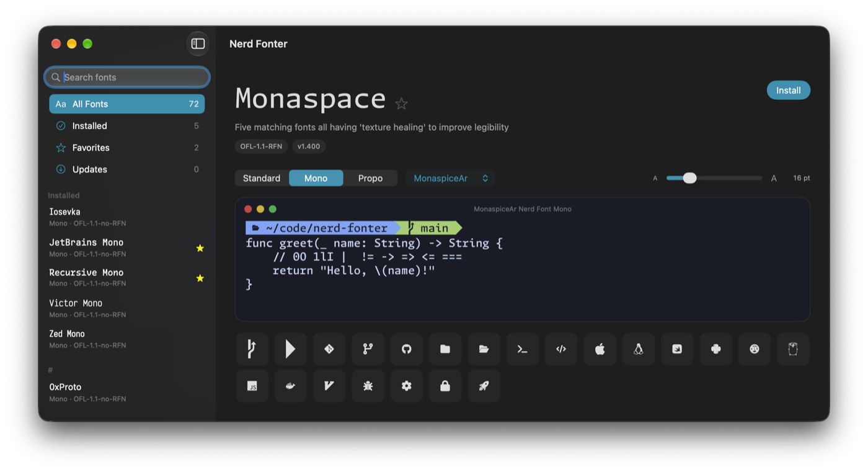
Task: Open the MonaspiceAr variant dropdown
Action: 450,178
